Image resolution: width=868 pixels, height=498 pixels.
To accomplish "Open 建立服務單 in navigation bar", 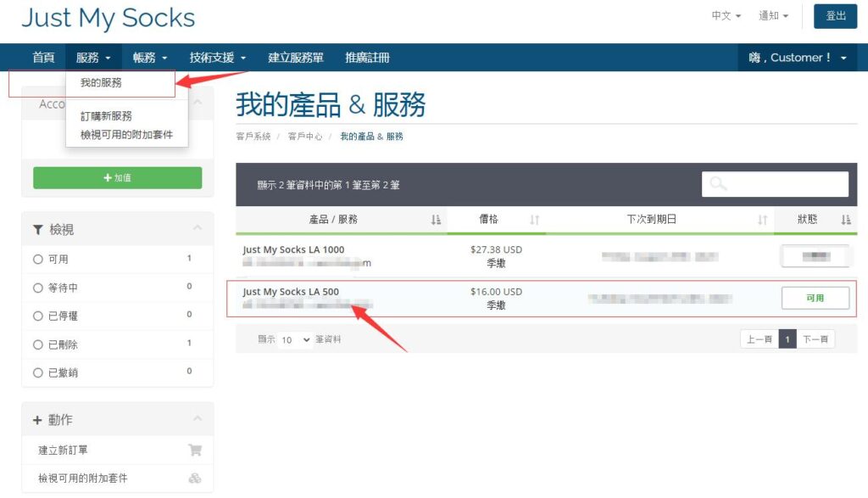I will (x=296, y=57).
